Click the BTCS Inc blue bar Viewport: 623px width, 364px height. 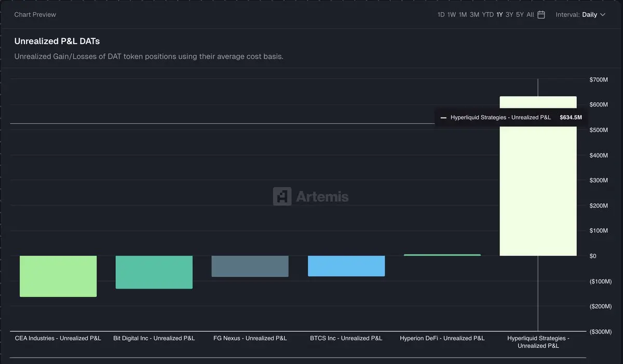(x=346, y=265)
